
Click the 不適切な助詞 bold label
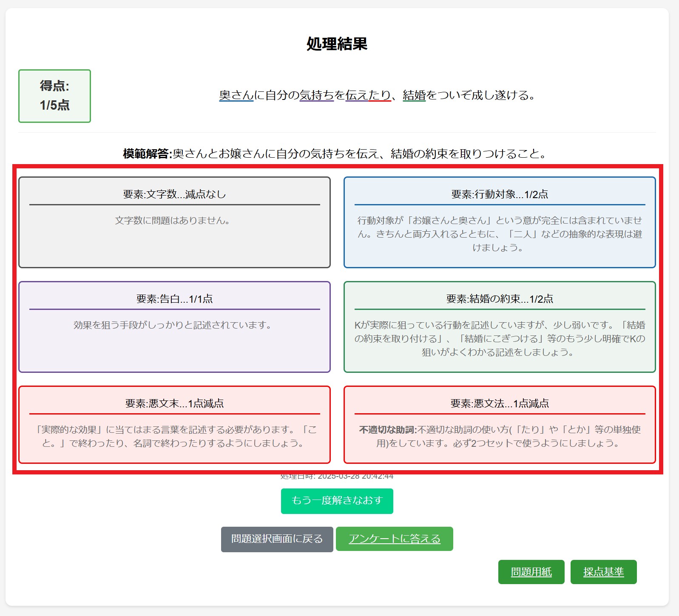point(388,430)
